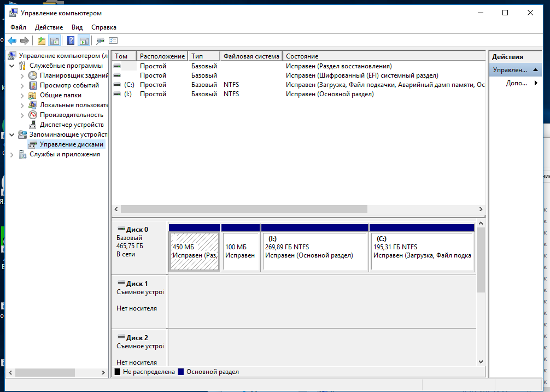This screenshot has height=392, width=550.
Task: Go up one level with the folder icon
Action: tap(42, 40)
